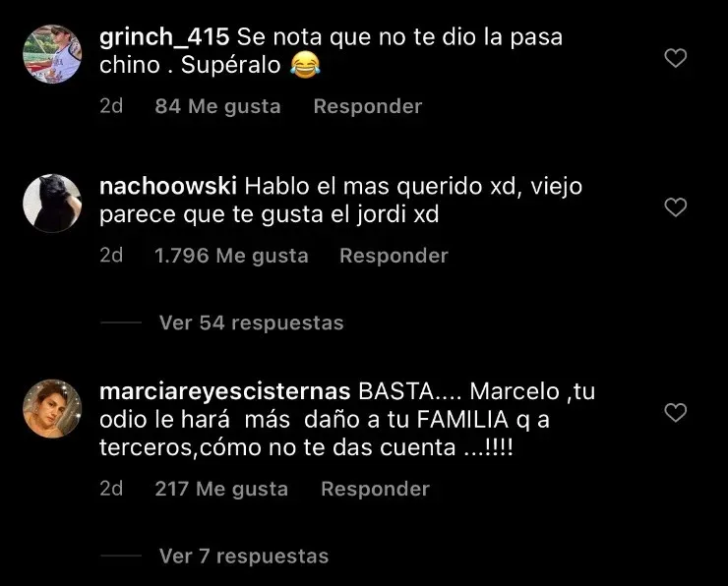Open grinch_415's profile picture

coord(52,54)
